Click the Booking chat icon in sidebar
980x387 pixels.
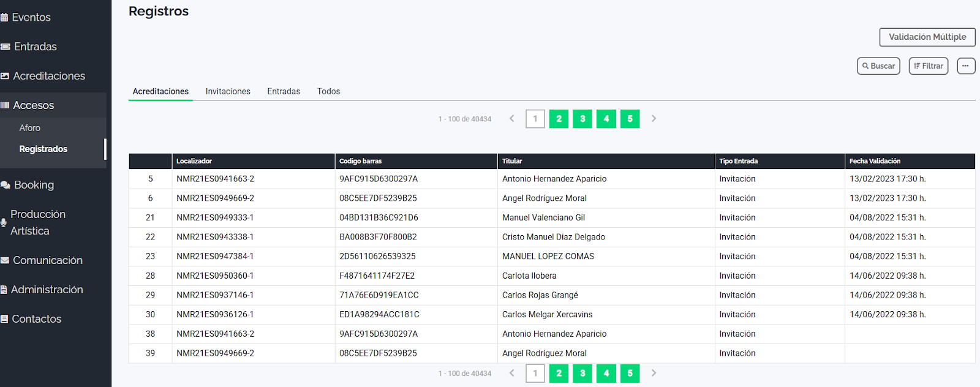coord(6,185)
